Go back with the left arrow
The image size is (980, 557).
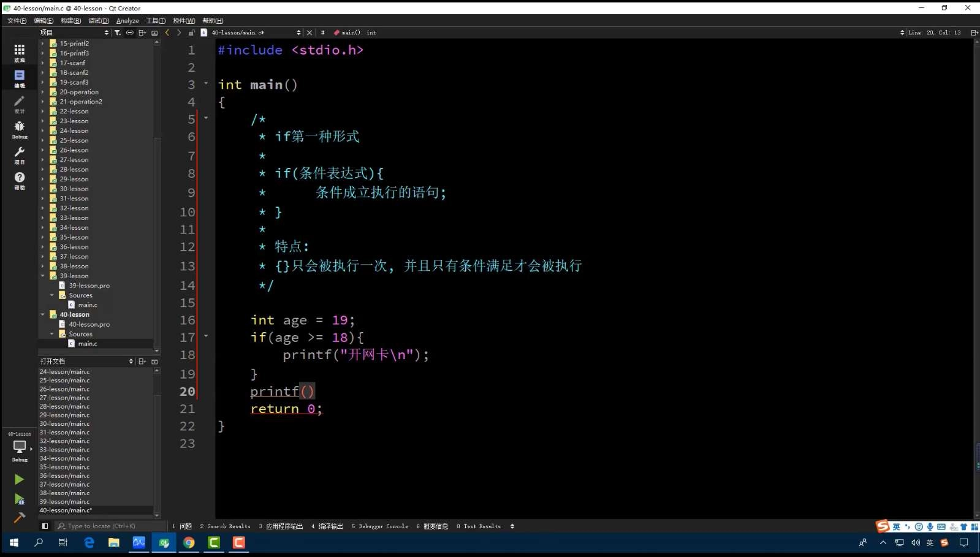pyautogui.click(x=167, y=32)
